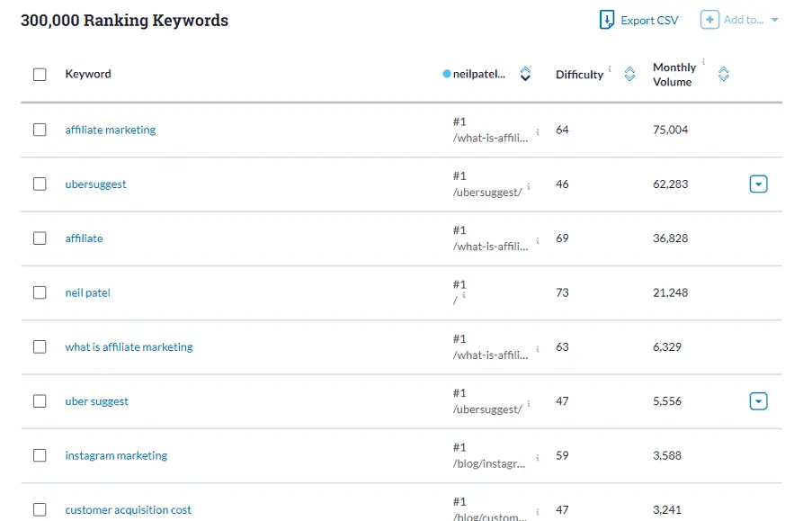Click info icon in ubersuggest row URL
The width and height of the screenshot is (812, 521).
coord(529,186)
